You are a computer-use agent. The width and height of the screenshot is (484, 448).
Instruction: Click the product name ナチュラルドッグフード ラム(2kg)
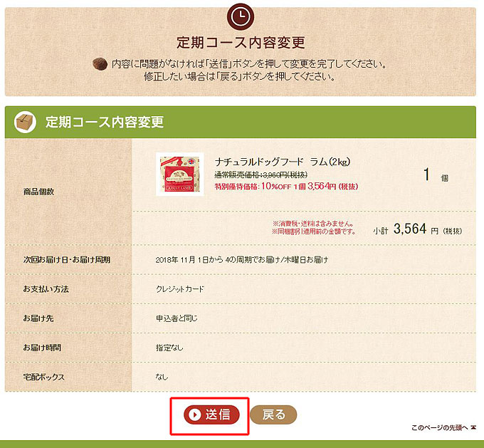click(x=283, y=162)
